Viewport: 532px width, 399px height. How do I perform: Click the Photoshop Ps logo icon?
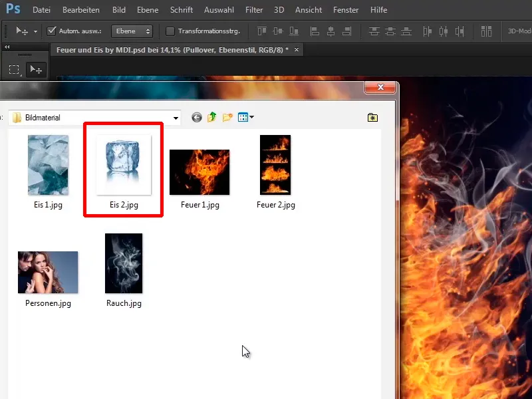13,9
